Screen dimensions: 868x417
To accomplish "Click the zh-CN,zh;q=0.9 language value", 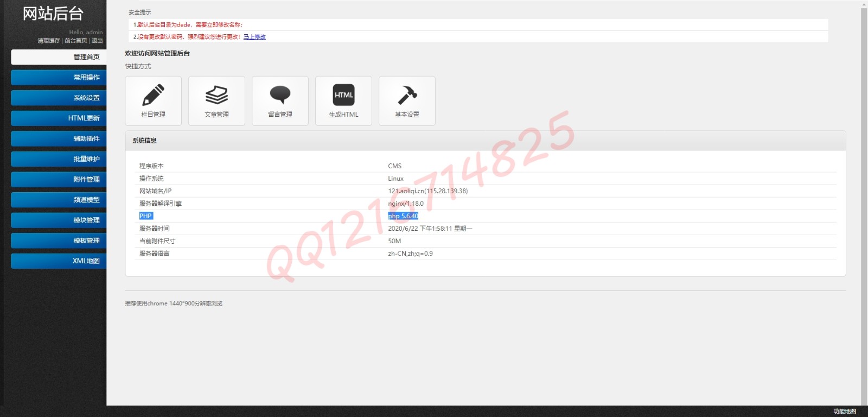I will tap(410, 254).
